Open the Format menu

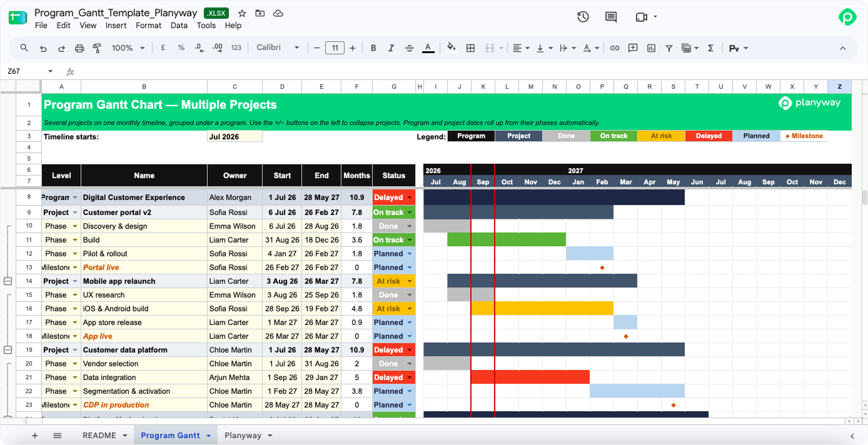[x=149, y=26]
